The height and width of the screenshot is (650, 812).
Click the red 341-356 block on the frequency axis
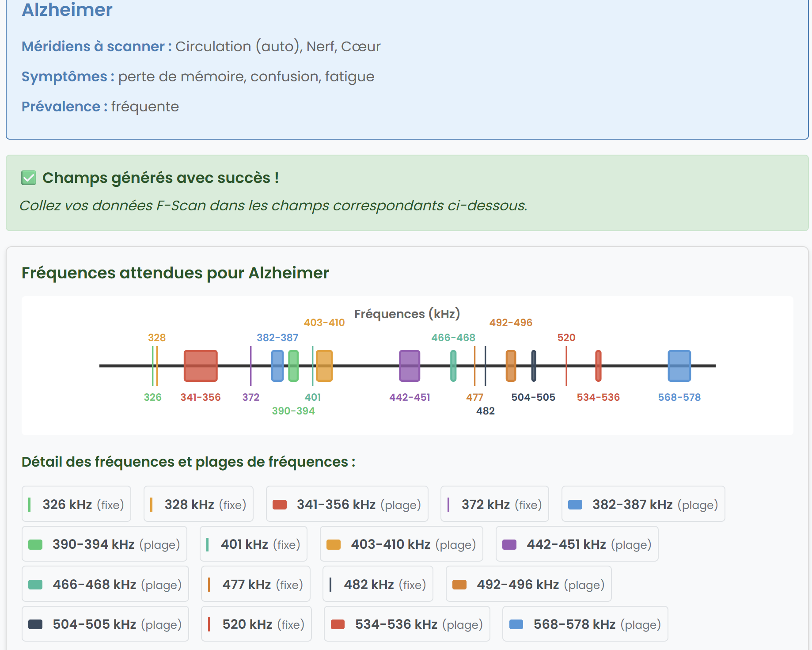(201, 366)
